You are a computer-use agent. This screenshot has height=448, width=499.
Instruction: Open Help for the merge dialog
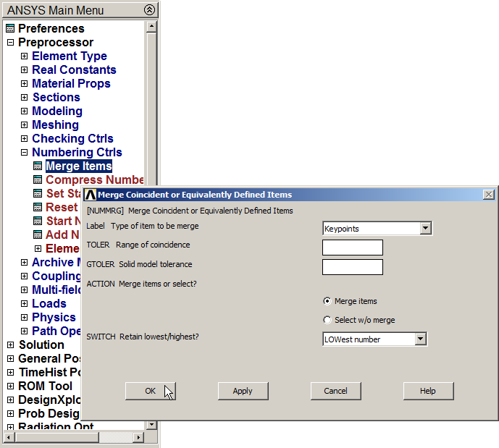tap(428, 391)
